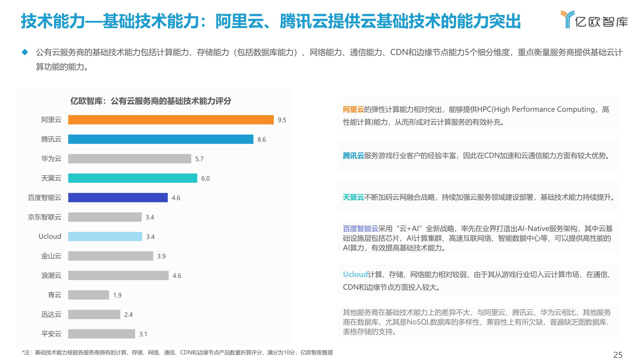Click intro sentence 公有云服务商的基础技术能力包括

coord(329,59)
